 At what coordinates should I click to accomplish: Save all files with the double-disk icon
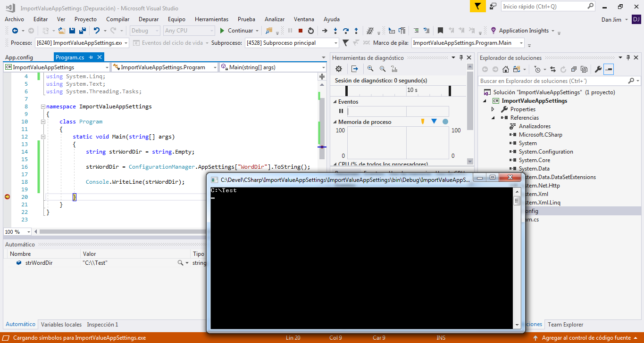pos(83,31)
